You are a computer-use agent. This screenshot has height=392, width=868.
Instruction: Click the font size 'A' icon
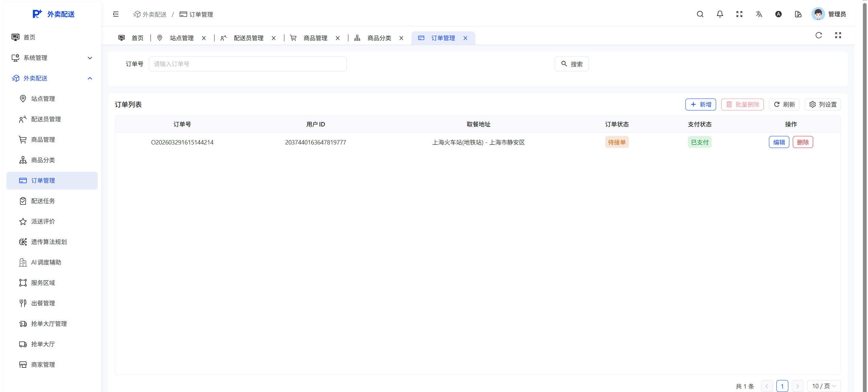(778, 14)
